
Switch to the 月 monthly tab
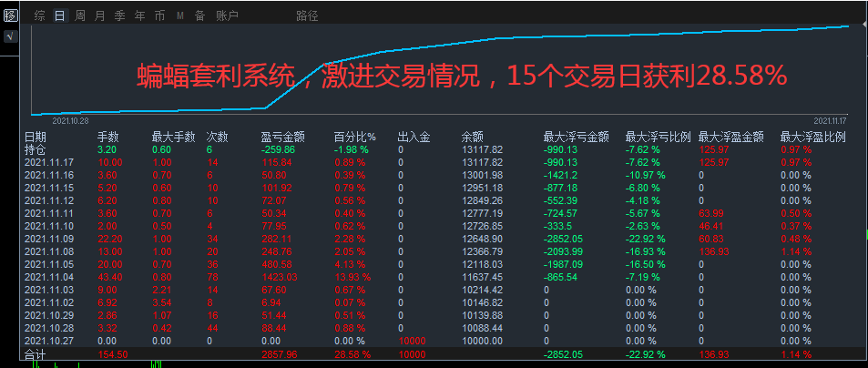(99, 15)
